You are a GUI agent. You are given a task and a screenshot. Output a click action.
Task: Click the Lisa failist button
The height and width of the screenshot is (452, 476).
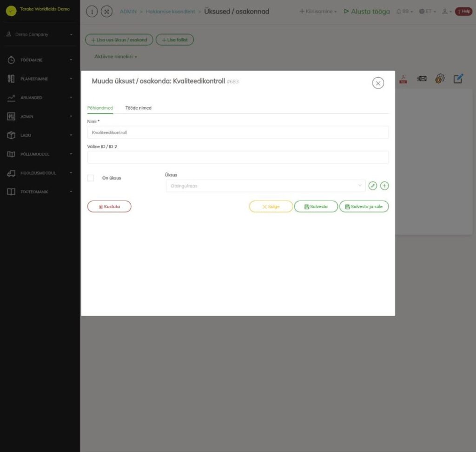click(x=175, y=40)
